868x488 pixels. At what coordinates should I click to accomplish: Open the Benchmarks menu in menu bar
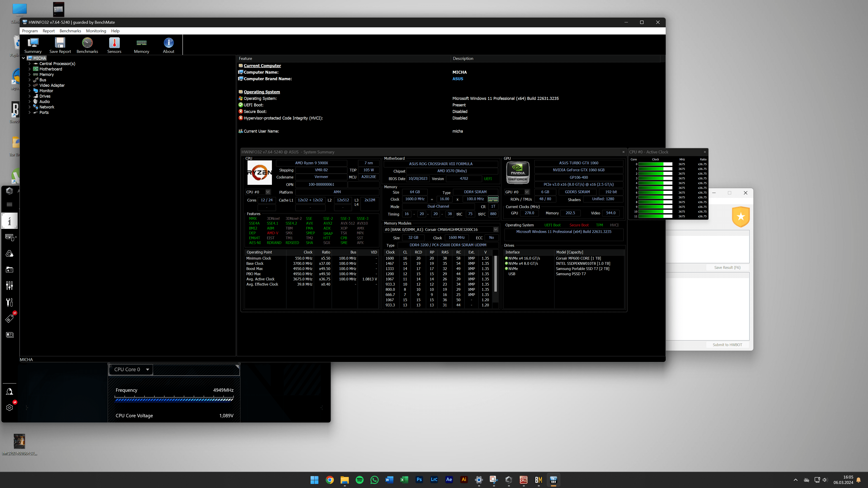(x=70, y=31)
